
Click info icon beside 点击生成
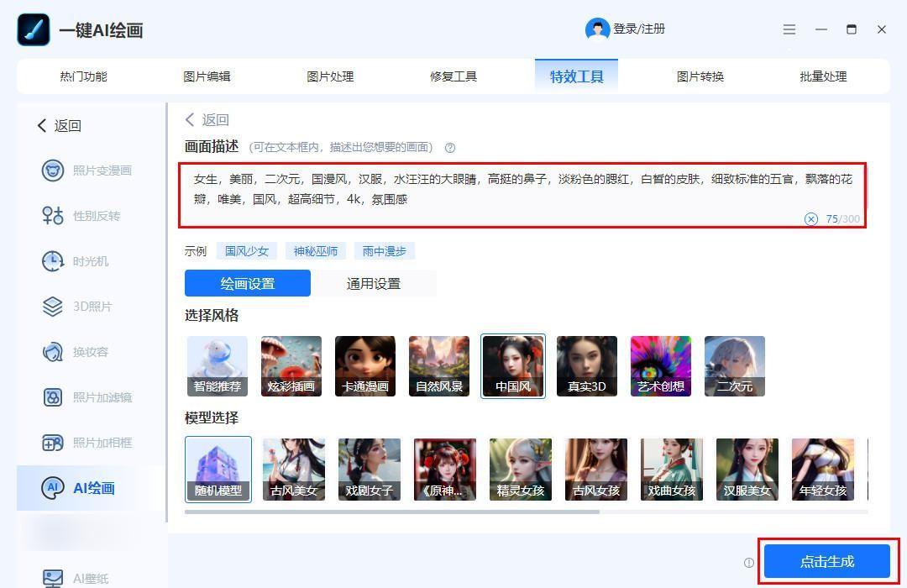(x=748, y=563)
